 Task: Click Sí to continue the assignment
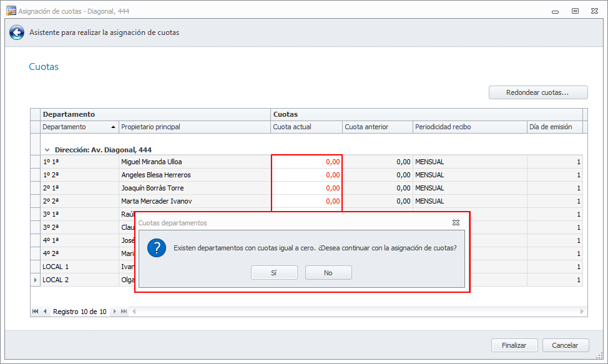click(x=274, y=272)
